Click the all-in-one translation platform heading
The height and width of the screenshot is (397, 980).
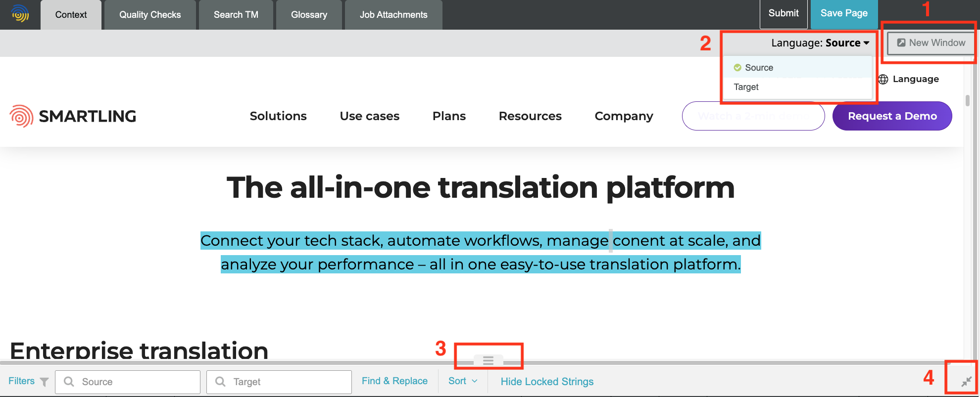[x=481, y=187]
